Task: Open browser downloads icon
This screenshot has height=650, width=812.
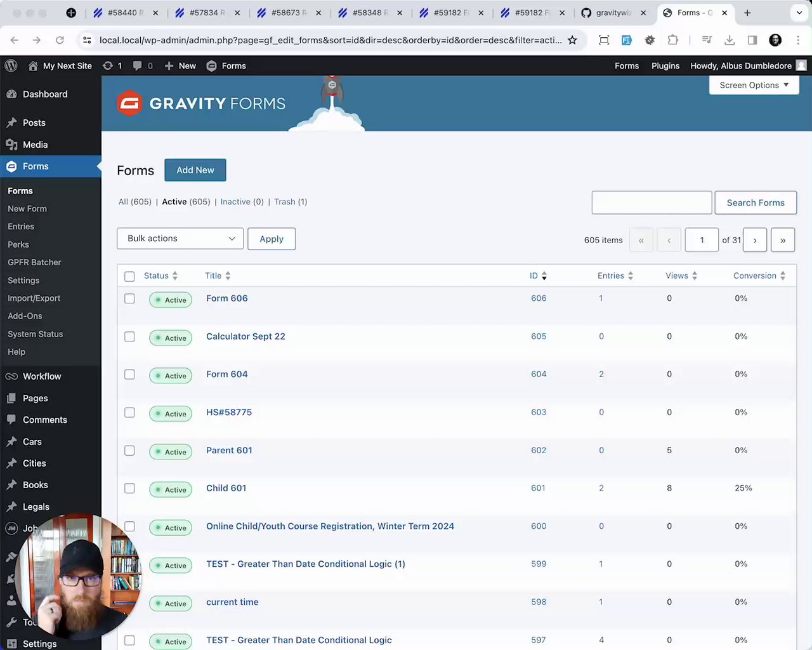Action: pos(730,40)
